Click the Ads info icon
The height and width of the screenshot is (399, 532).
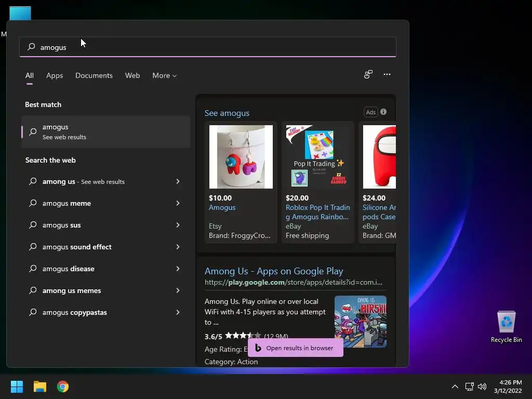[x=383, y=112]
